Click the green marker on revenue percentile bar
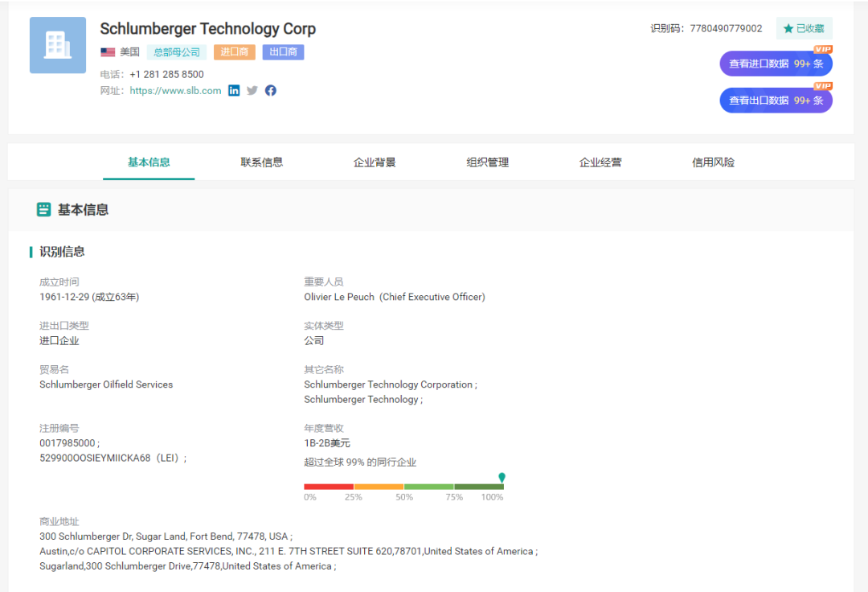This screenshot has height=592, width=868. pyautogui.click(x=502, y=477)
